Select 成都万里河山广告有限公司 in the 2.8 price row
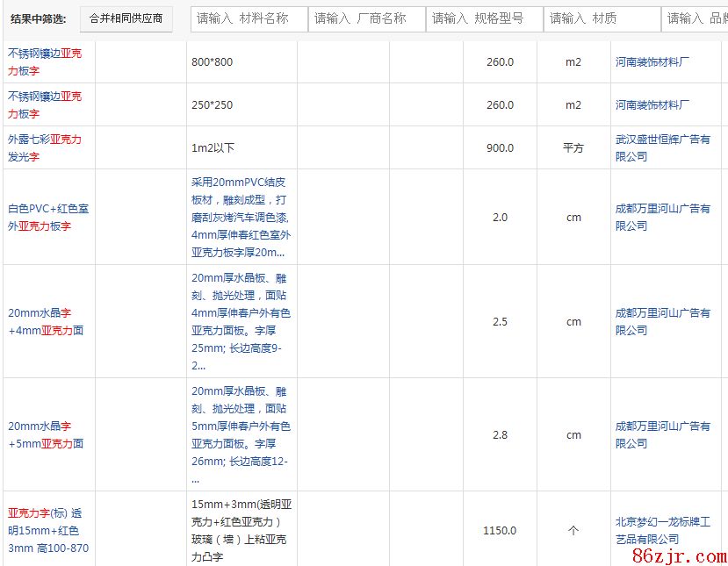The height and width of the screenshot is (566, 728). click(662, 434)
